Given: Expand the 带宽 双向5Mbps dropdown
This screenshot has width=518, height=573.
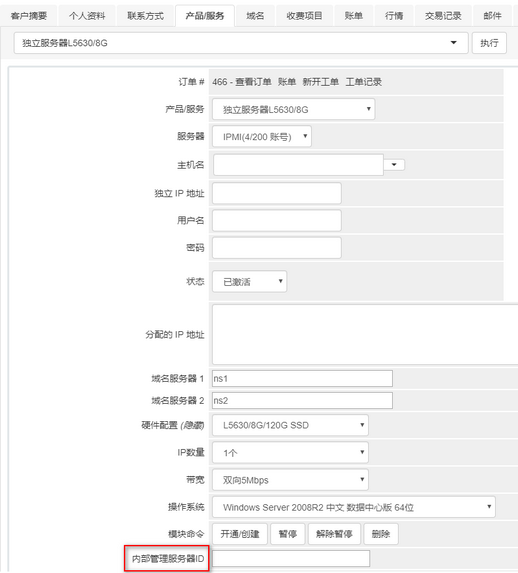Looking at the screenshot, I should click(x=290, y=480).
